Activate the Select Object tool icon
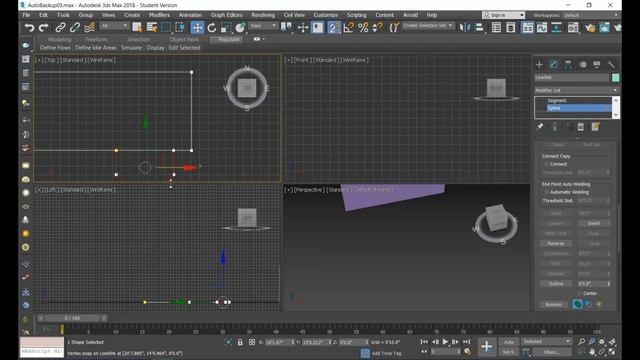The image size is (640, 360). click(x=137, y=28)
